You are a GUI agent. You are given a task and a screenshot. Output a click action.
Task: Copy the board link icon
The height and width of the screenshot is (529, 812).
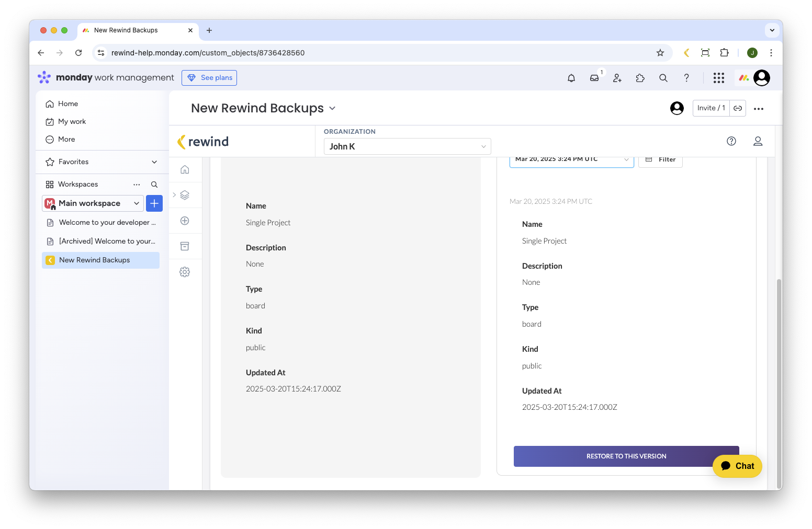point(738,108)
